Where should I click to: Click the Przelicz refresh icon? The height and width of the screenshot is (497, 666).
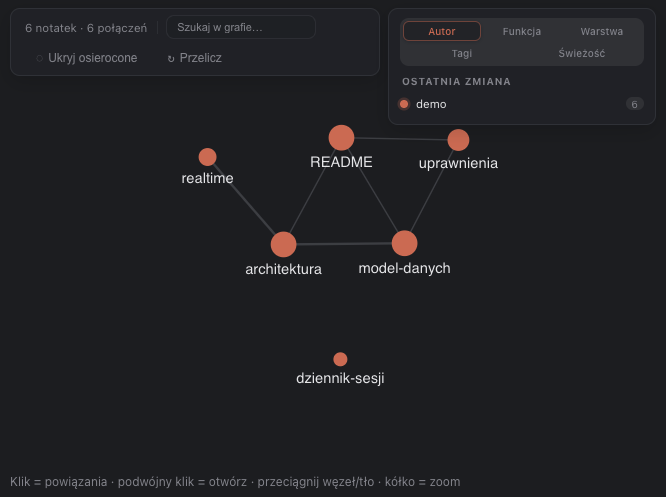pyautogui.click(x=171, y=59)
